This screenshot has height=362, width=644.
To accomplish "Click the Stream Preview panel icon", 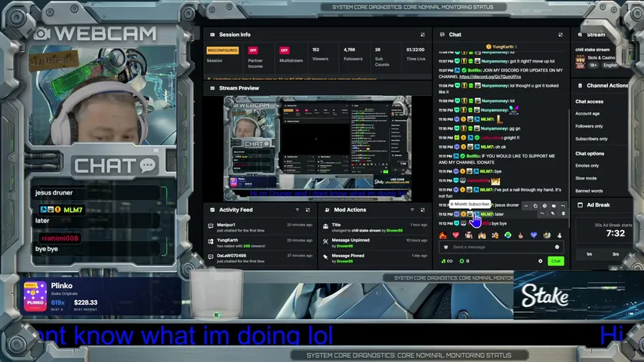I will (x=212, y=88).
